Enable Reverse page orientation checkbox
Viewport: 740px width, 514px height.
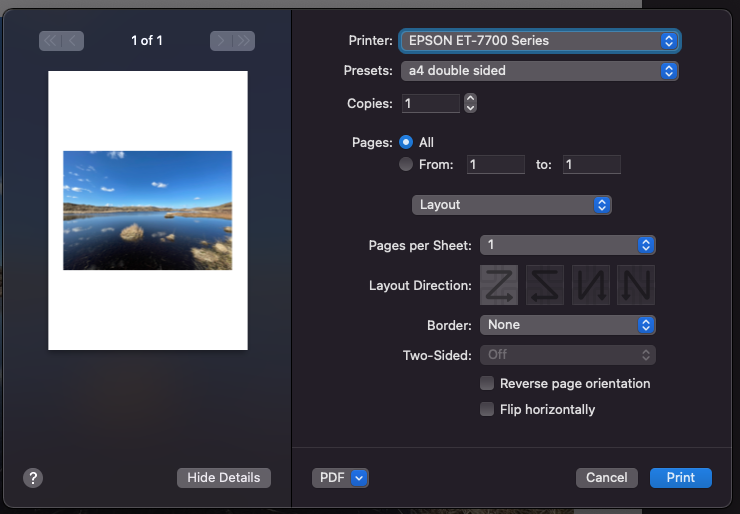click(x=487, y=383)
